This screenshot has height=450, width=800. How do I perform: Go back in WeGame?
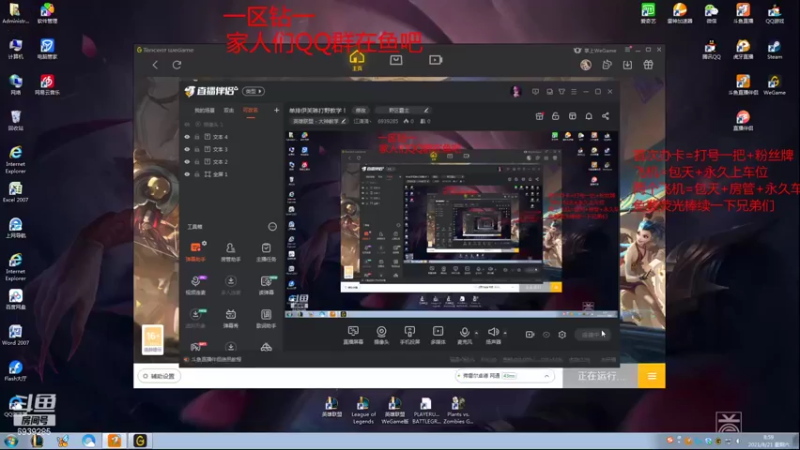click(155, 65)
